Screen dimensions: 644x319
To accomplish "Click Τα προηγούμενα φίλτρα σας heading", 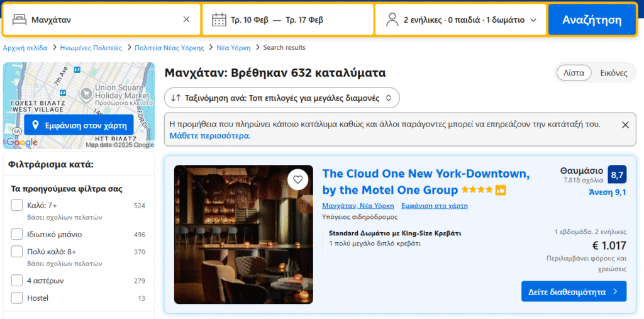I will (x=67, y=189).
